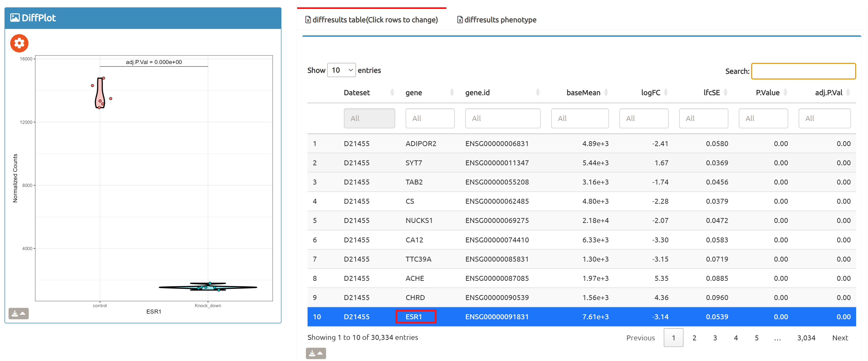Click the logFC column filter box
Screen dimensions: 868x361
click(x=644, y=118)
